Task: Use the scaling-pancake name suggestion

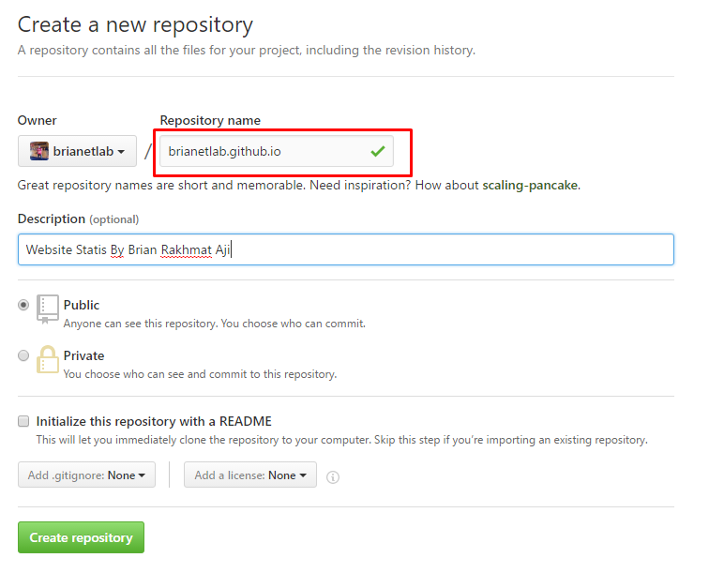Action: [530, 186]
